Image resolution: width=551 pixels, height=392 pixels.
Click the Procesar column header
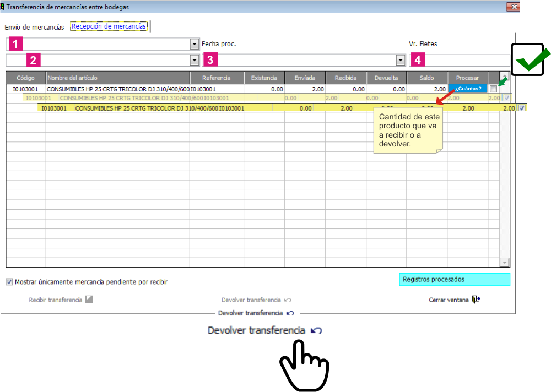point(468,78)
